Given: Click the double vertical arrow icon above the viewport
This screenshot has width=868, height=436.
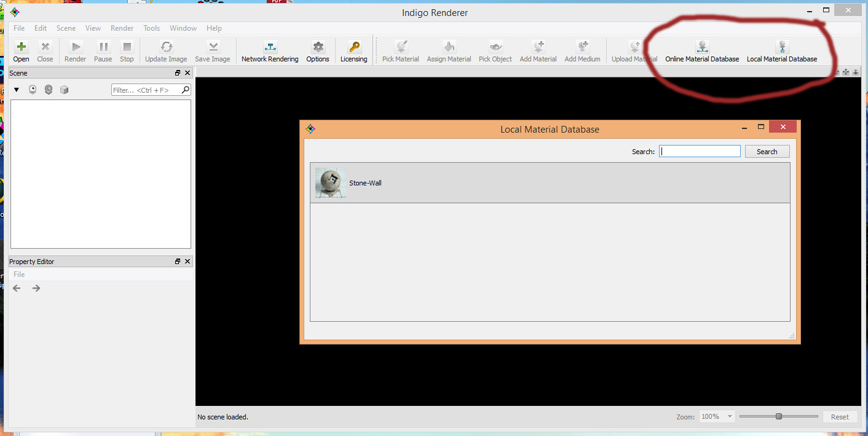Looking at the screenshot, I should tap(855, 72).
